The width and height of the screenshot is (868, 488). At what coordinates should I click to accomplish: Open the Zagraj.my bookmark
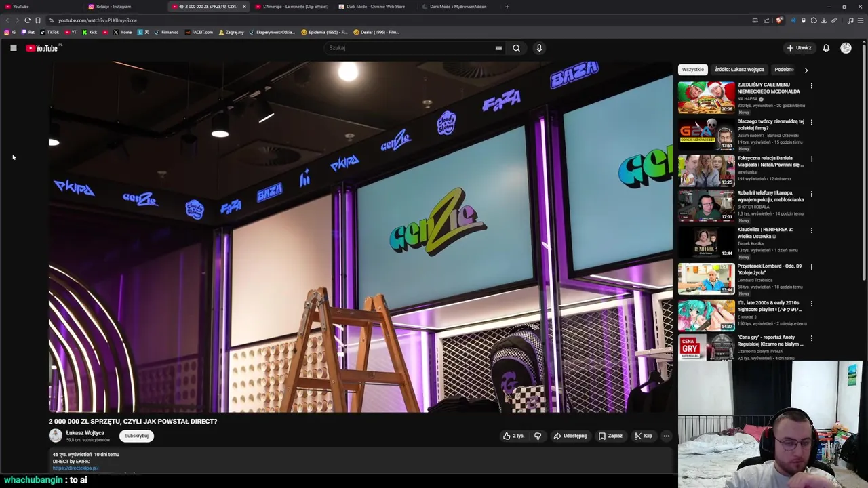coord(231,32)
